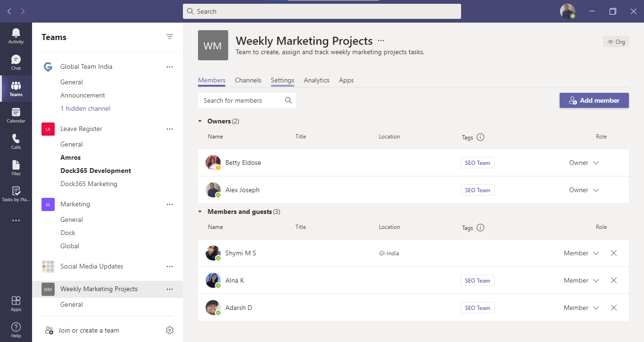This screenshot has height=342, width=644.
Task: Open the Calls section
Action: coord(16,141)
